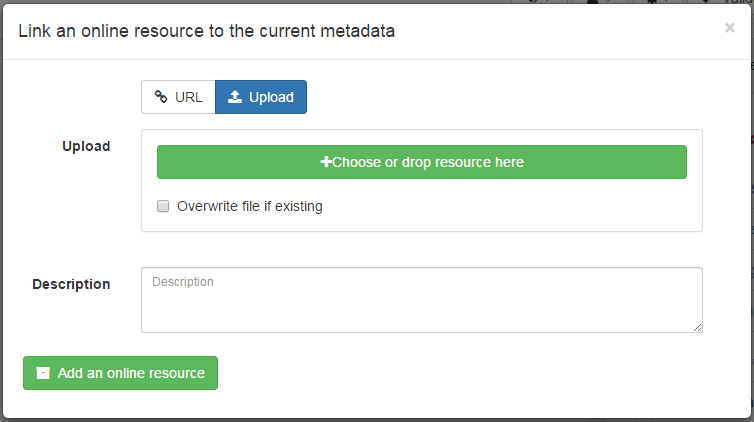Select the Upload tab
This screenshot has height=422, width=754.
tap(261, 97)
